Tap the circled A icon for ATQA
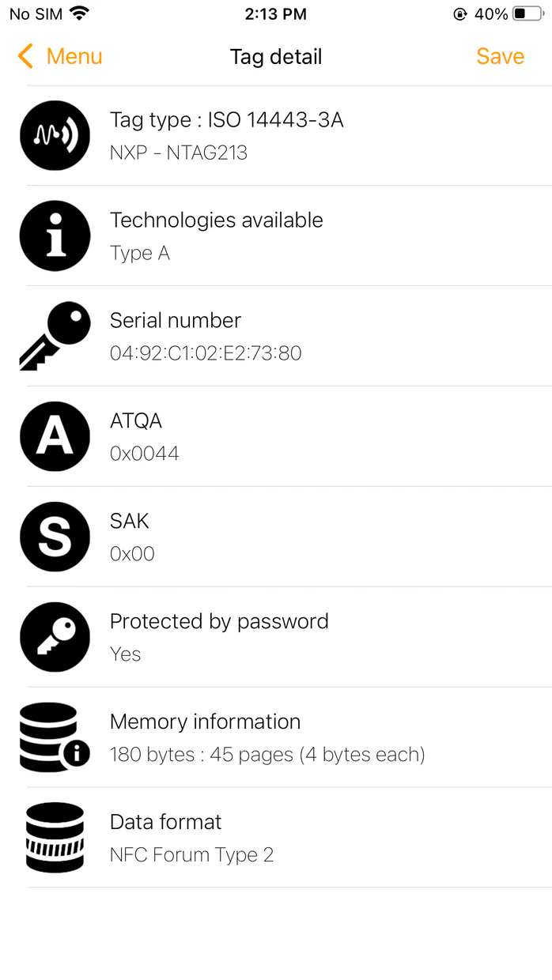Screen dimensions: 552x980 coord(55,436)
